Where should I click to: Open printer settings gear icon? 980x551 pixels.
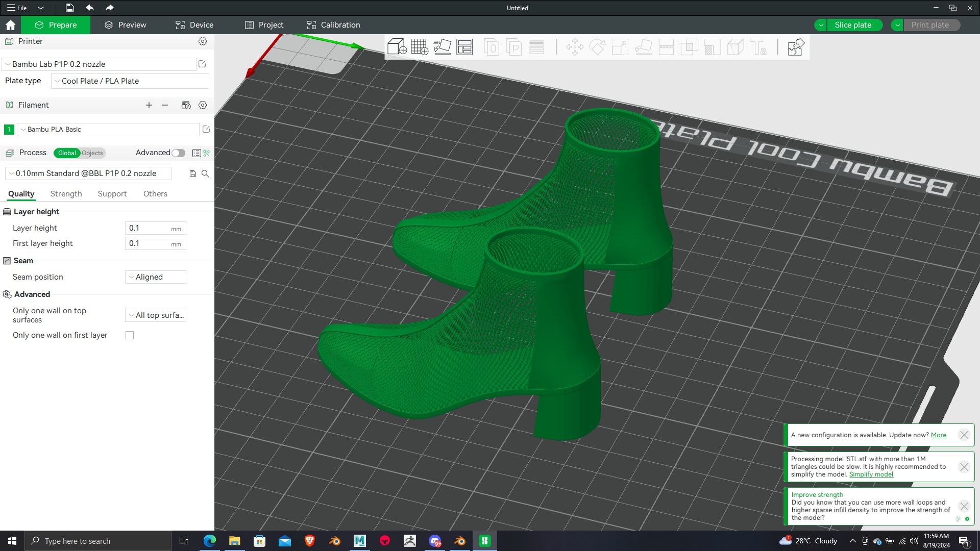point(203,41)
